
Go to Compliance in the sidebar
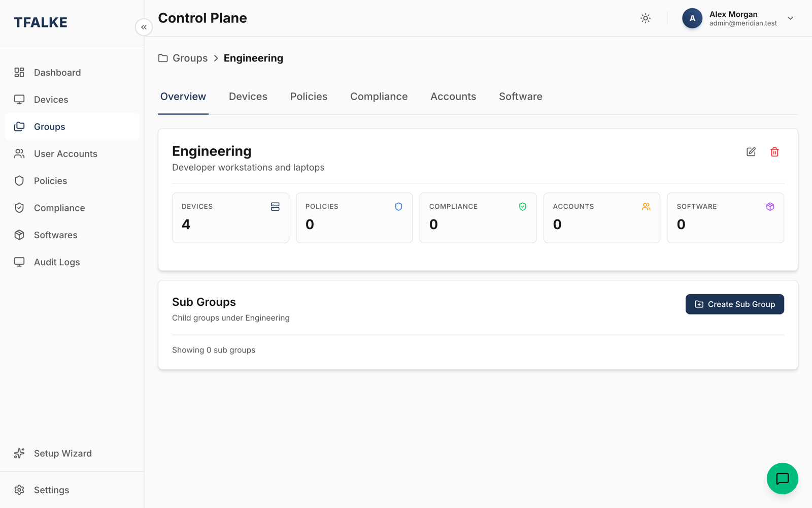click(x=72, y=208)
